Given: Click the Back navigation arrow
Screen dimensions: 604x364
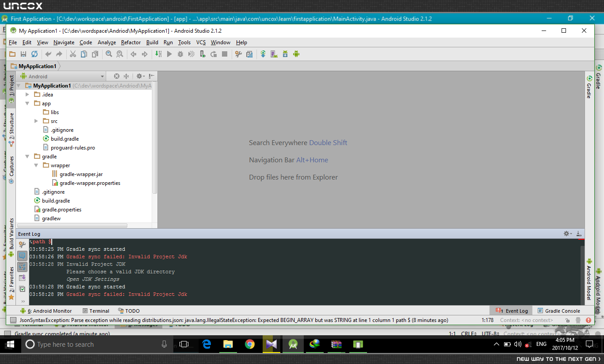Looking at the screenshot, I should [x=134, y=54].
